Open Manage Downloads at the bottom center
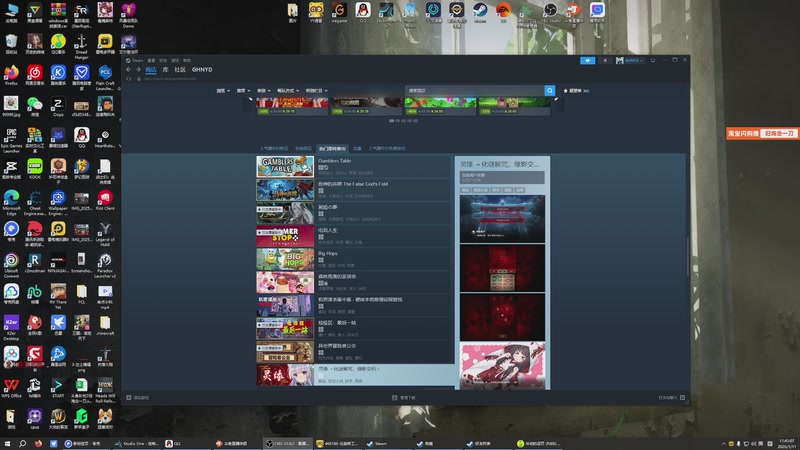The height and width of the screenshot is (450, 800). [x=404, y=397]
